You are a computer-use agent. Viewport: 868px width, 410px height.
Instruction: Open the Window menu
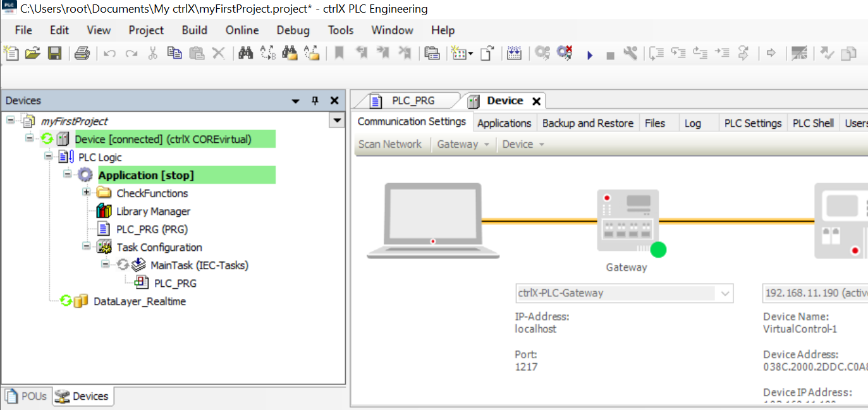coord(392,30)
